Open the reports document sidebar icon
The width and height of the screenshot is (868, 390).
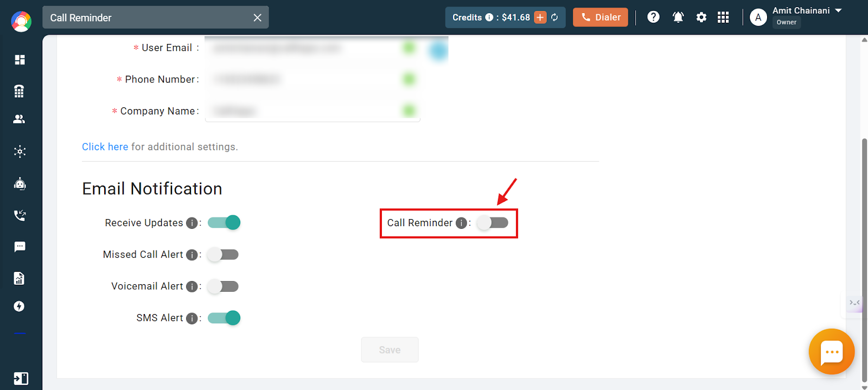click(20, 278)
